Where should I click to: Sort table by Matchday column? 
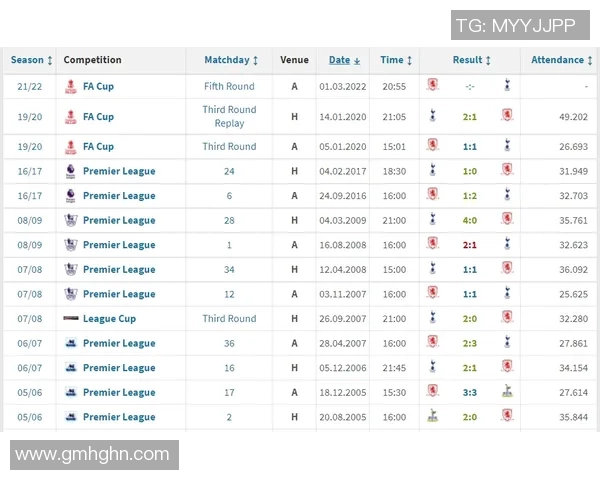231,60
